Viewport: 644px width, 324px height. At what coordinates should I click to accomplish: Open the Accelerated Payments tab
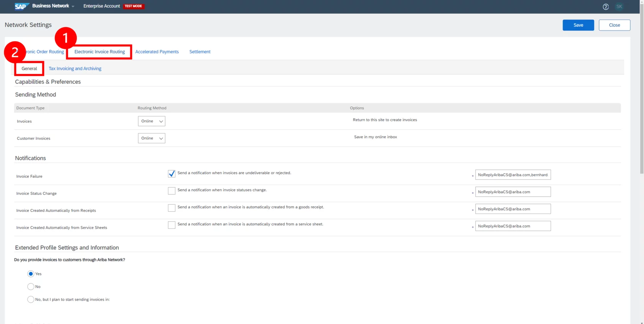tap(157, 52)
